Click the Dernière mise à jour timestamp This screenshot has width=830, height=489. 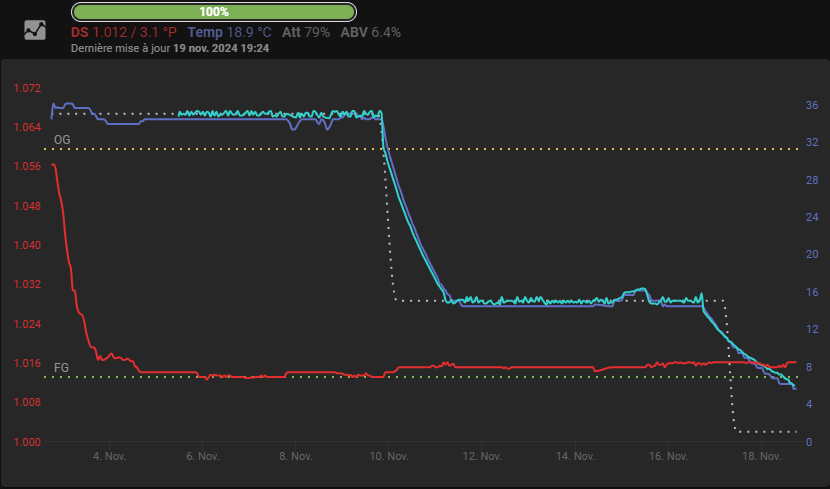[170, 48]
